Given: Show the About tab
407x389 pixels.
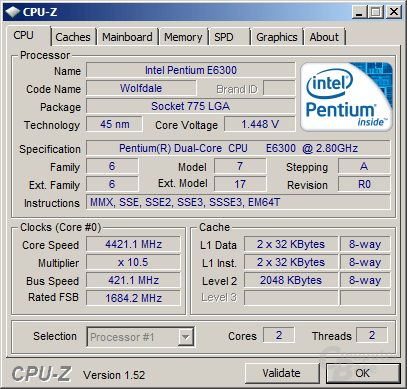Looking at the screenshot, I should tap(324, 37).
